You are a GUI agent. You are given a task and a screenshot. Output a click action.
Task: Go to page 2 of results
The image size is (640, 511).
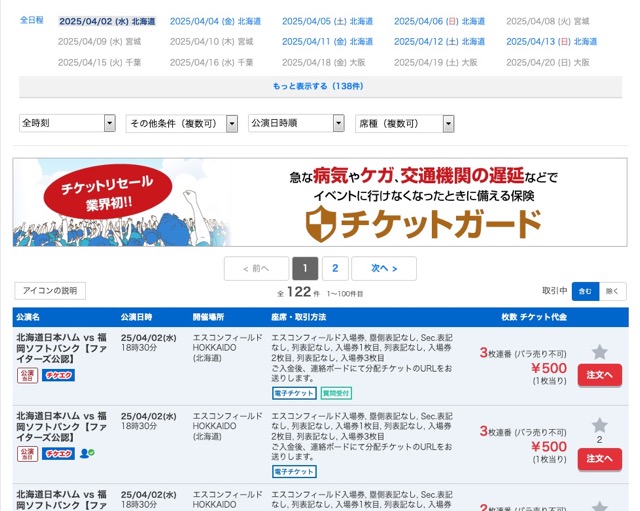[335, 268]
